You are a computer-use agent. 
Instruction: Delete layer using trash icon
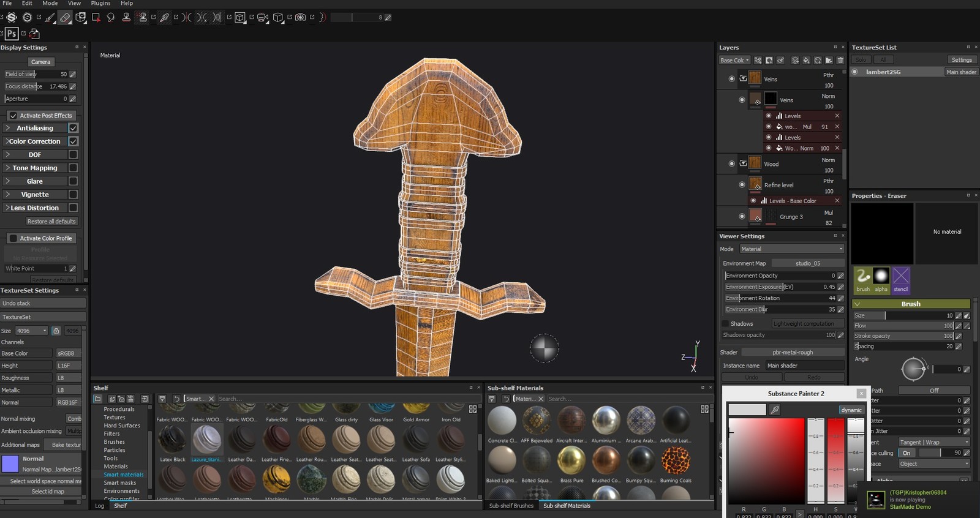(840, 61)
